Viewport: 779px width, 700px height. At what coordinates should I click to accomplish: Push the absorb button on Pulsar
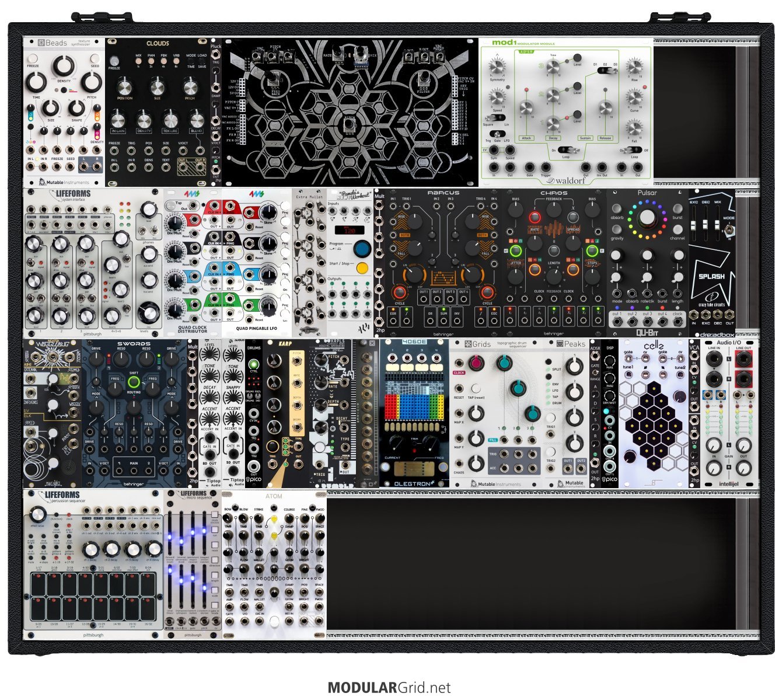(x=617, y=209)
